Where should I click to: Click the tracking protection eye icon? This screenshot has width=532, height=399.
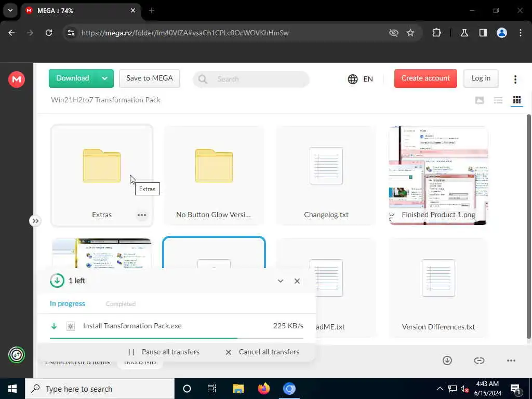tap(394, 33)
